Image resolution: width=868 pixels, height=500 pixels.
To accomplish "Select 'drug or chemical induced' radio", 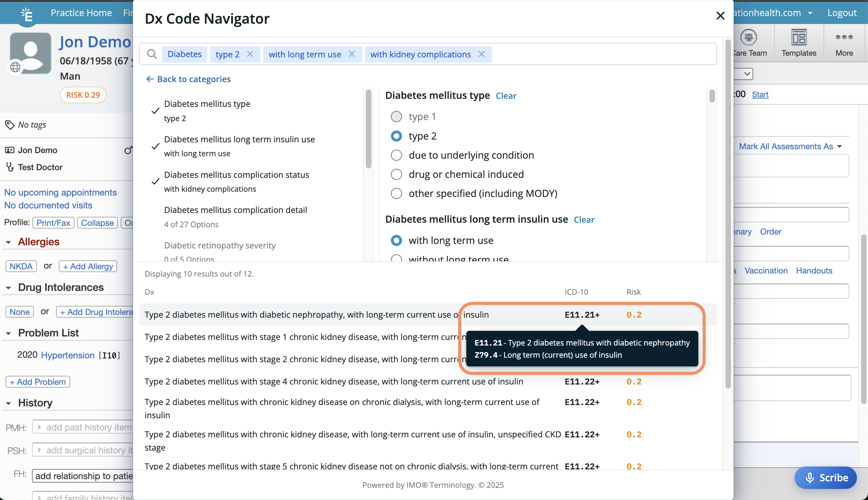I will (x=396, y=174).
